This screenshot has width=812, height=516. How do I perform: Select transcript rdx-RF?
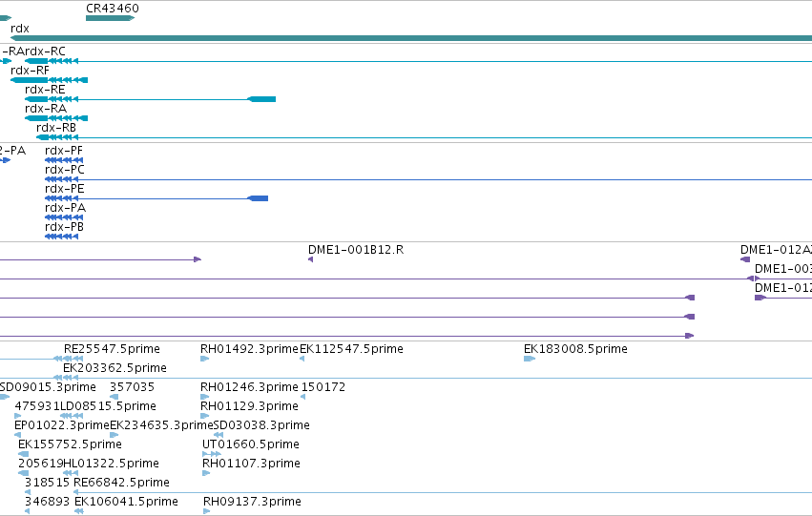[50, 80]
